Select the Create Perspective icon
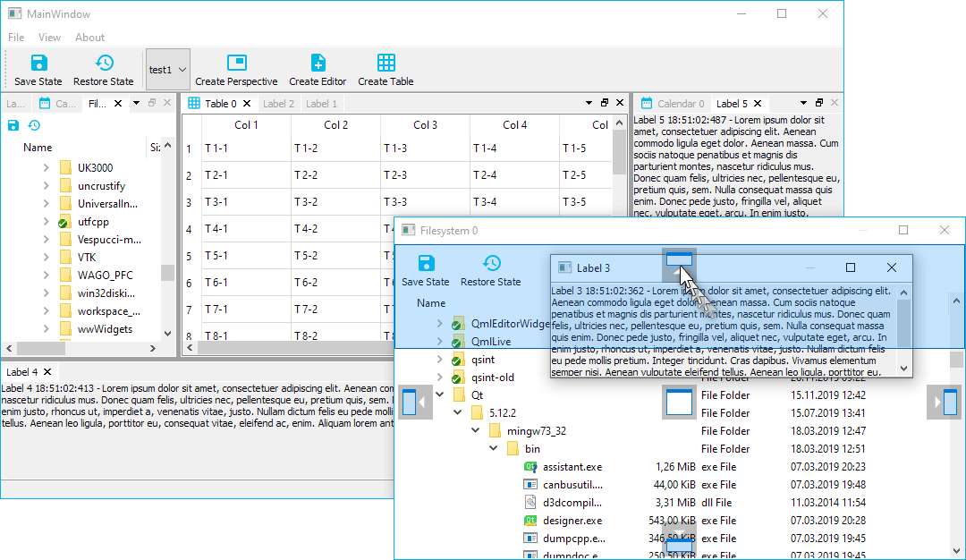 (x=236, y=64)
